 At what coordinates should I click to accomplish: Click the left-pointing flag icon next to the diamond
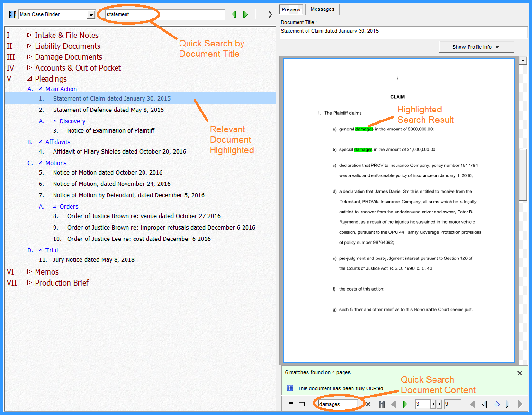click(485, 404)
